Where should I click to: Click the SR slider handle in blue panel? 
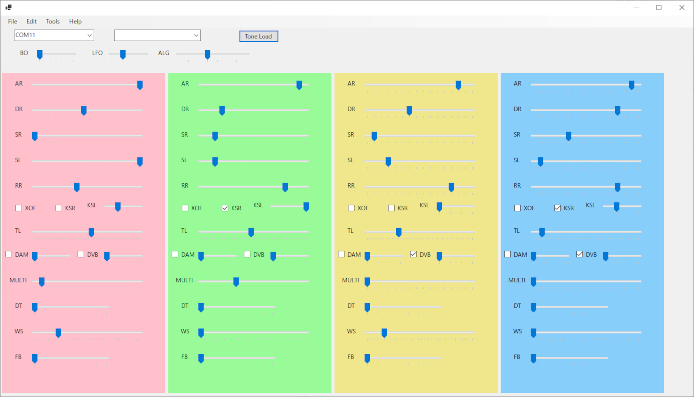[569, 136]
